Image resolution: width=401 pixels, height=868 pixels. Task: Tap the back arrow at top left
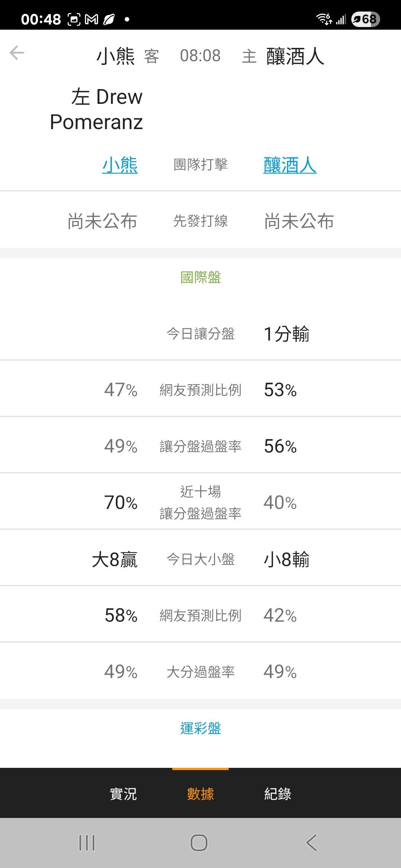[x=17, y=53]
